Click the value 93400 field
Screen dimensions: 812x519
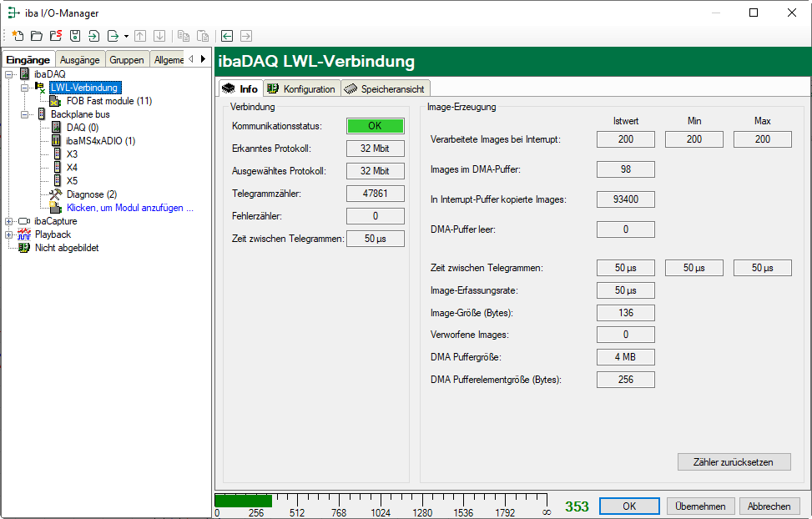[x=626, y=199]
